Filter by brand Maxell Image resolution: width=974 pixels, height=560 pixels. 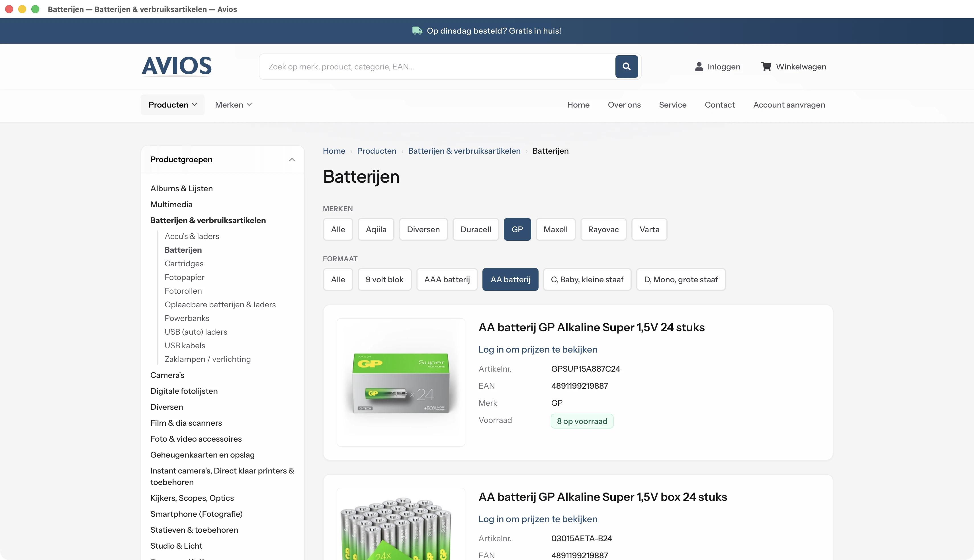[x=556, y=230]
